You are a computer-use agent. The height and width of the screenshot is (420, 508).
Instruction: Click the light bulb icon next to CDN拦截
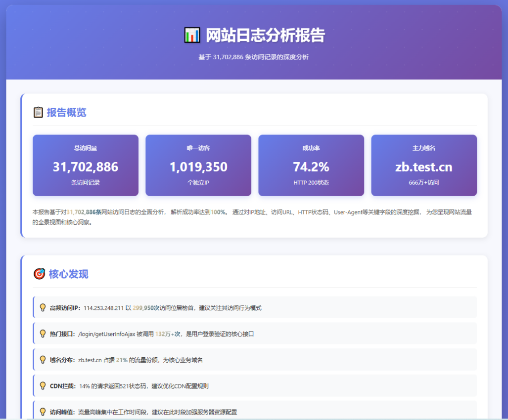point(43,385)
